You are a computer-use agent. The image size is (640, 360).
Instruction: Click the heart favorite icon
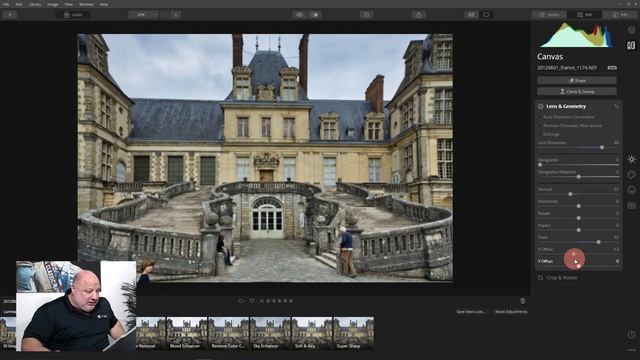[252, 301]
